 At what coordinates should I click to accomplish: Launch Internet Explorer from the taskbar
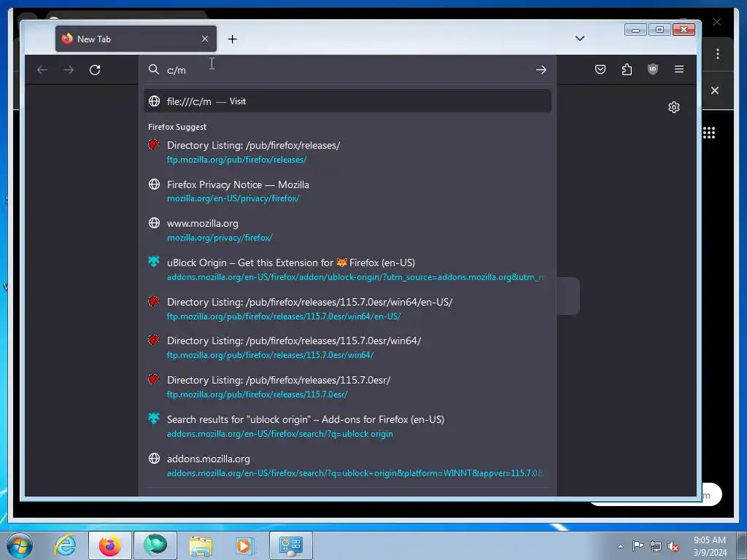pos(65,545)
